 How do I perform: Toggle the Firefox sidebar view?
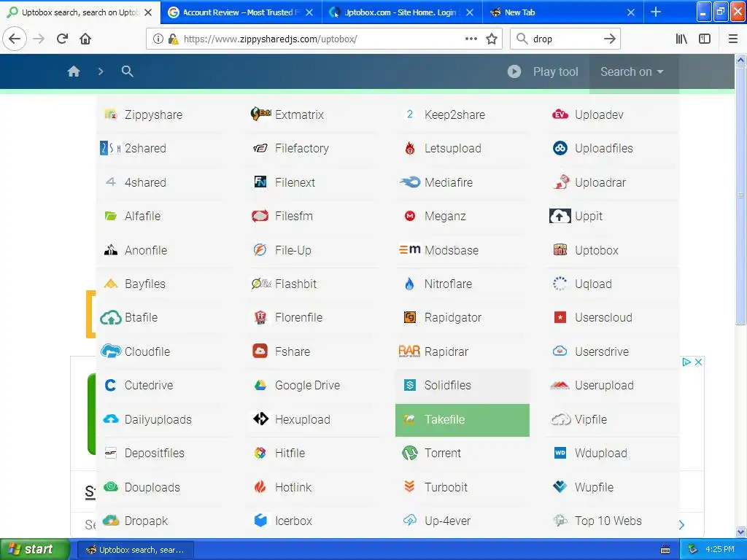(705, 39)
